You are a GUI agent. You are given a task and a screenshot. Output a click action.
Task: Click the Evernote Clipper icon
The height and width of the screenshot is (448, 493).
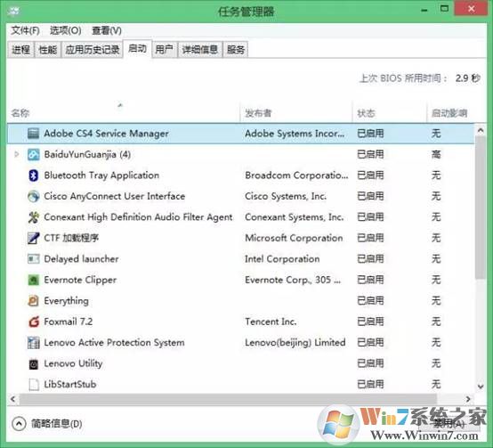[x=33, y=280]
